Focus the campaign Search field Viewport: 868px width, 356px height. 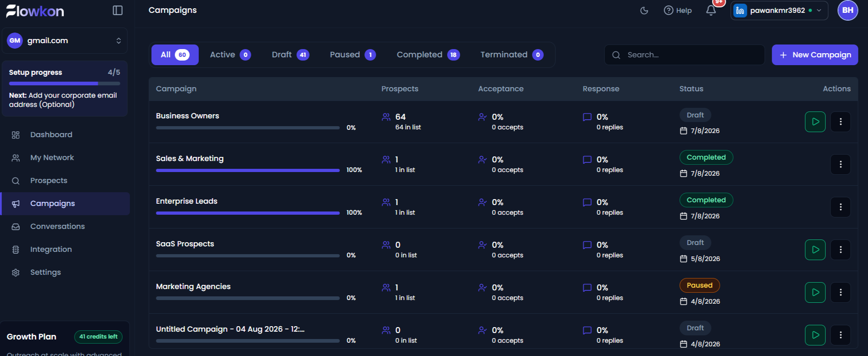tap(684, 55)
